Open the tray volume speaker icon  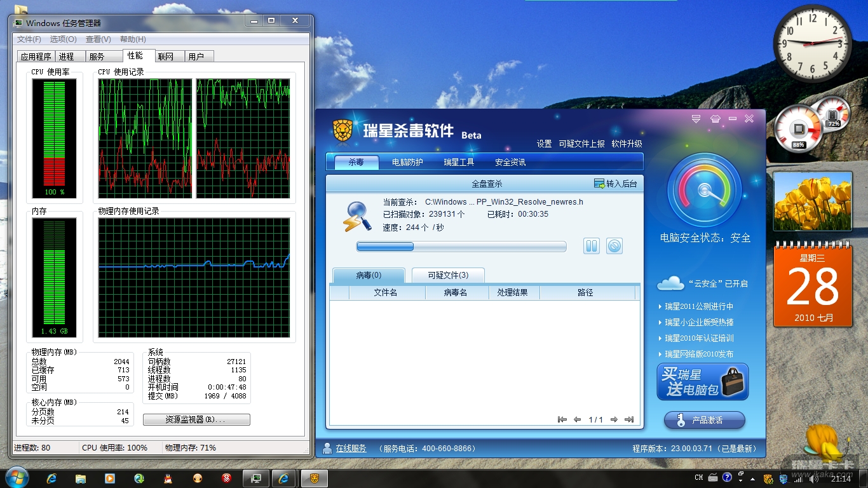click(x=813, y=478)
